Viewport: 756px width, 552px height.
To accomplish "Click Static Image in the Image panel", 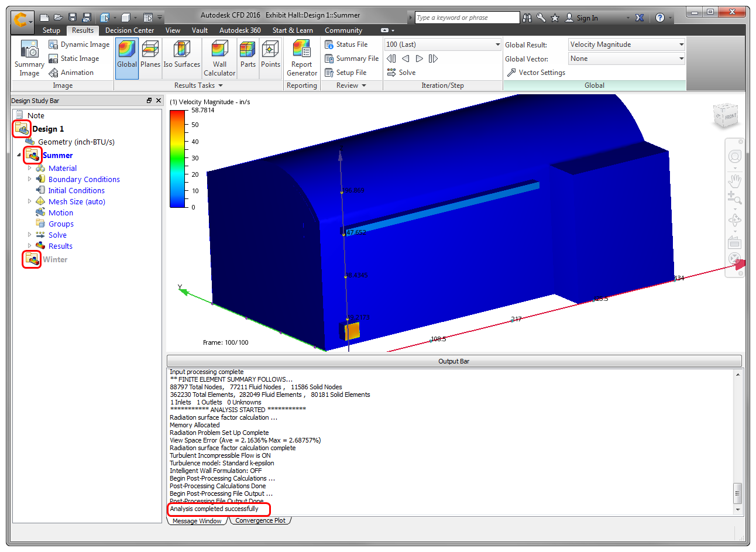I will point(74,59).
